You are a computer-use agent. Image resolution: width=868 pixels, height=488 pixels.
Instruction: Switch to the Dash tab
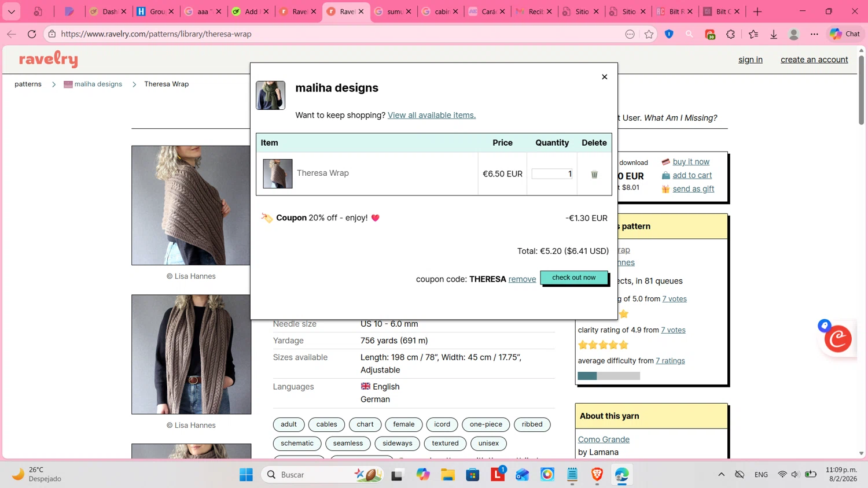pyautogui.click(x=108, y=12)
